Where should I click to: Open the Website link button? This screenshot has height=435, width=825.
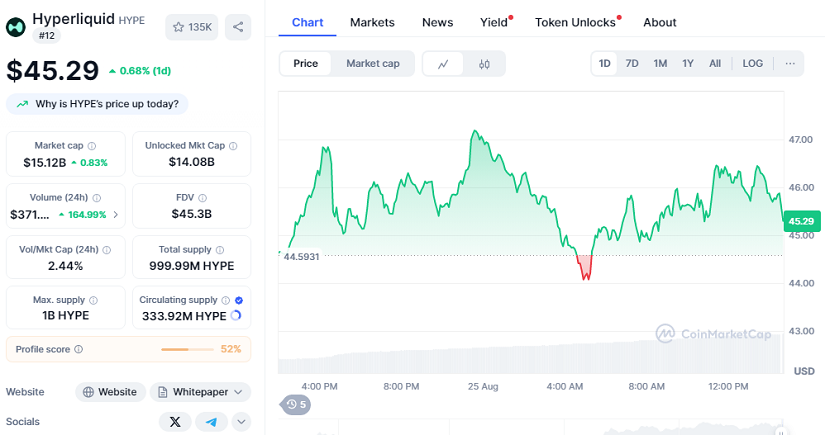tap(110, 392)
